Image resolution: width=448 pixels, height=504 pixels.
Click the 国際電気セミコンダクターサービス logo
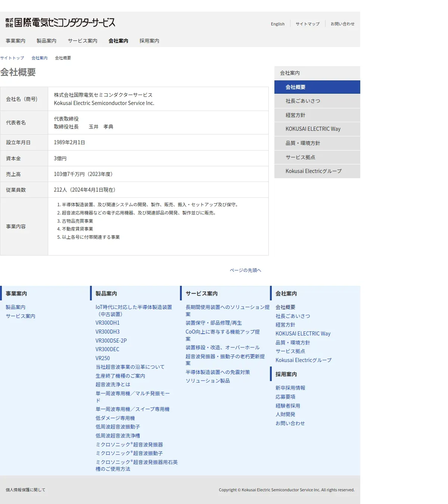click(x=60, y=23)
